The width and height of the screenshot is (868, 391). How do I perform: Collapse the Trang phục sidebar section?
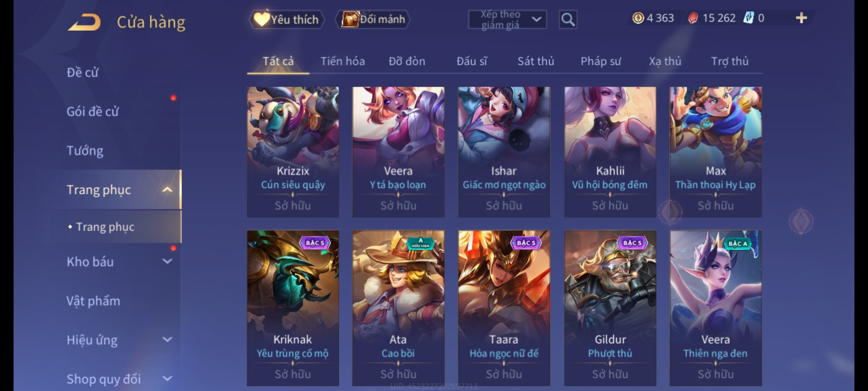click(x=167, y=190)
